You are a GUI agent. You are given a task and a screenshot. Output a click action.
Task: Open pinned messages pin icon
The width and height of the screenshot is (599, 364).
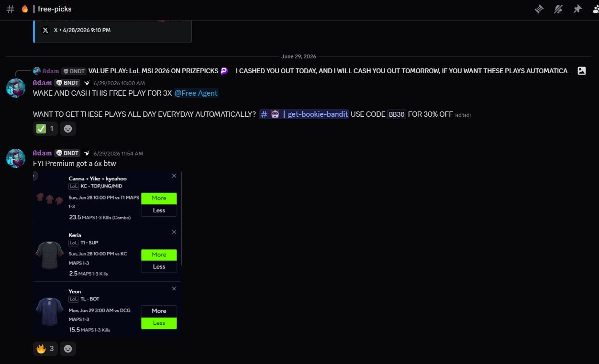click(x=577, y=9)
